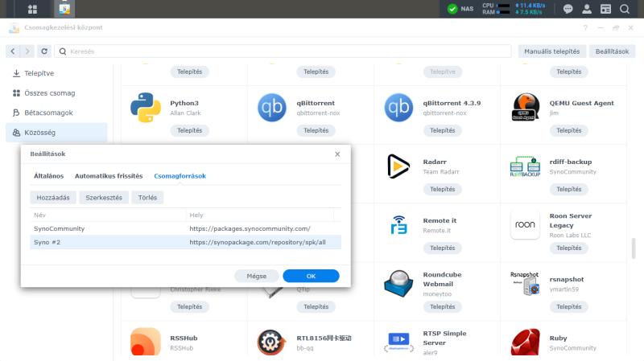Install rsnapshot with its Telepítés button

coord(569,307)
